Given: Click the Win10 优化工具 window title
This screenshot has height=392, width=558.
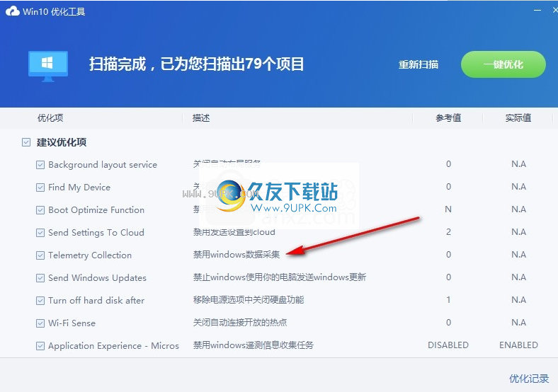Looking at the screenshot, I should point(54,12).
